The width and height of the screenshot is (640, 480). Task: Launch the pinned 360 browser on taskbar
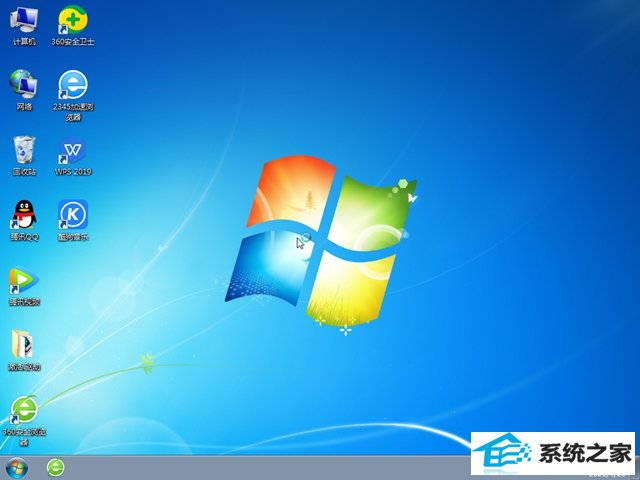tap(55, 467)
